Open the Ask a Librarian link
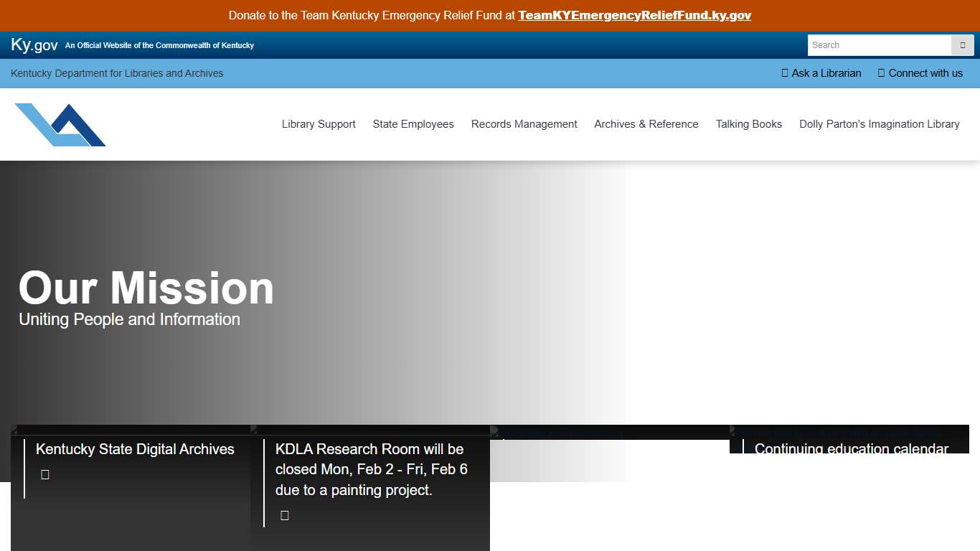980x551 pixels. [826, 73]
